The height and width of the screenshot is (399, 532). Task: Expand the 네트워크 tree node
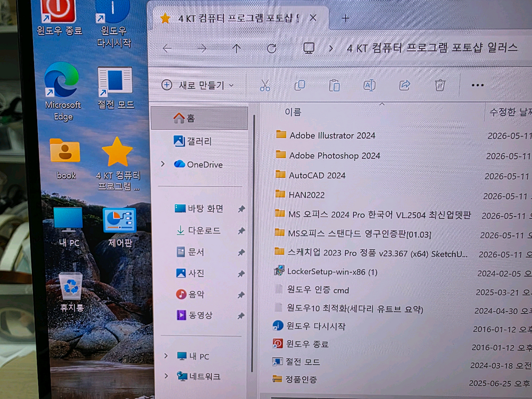166,376
